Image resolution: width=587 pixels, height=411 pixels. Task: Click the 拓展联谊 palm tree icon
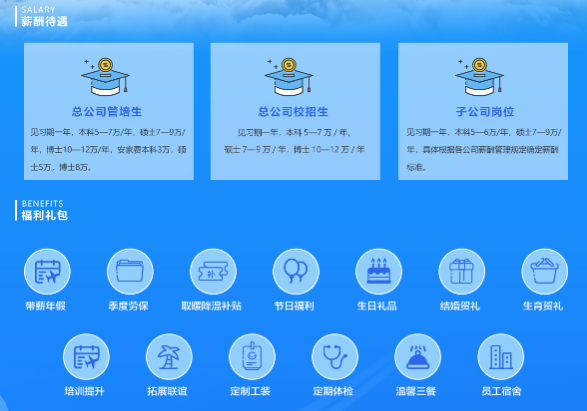click(x=169, y=357)
